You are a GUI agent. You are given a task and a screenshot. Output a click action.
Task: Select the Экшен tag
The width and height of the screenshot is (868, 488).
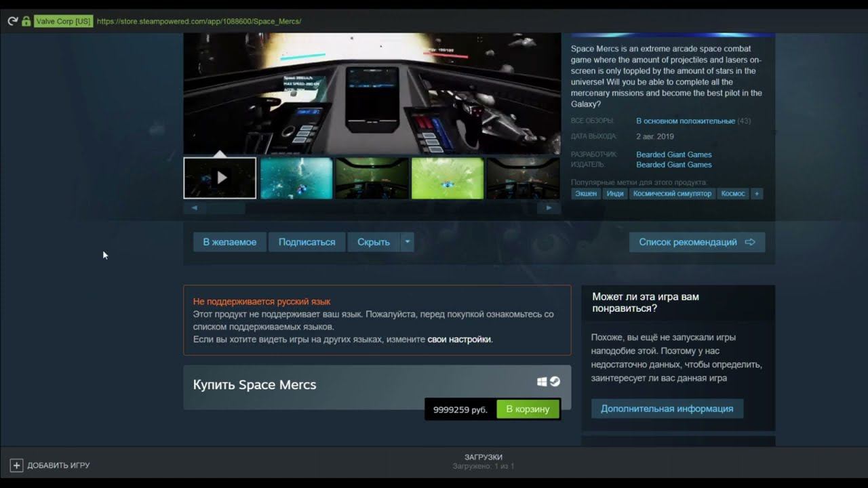click(586, 194)
